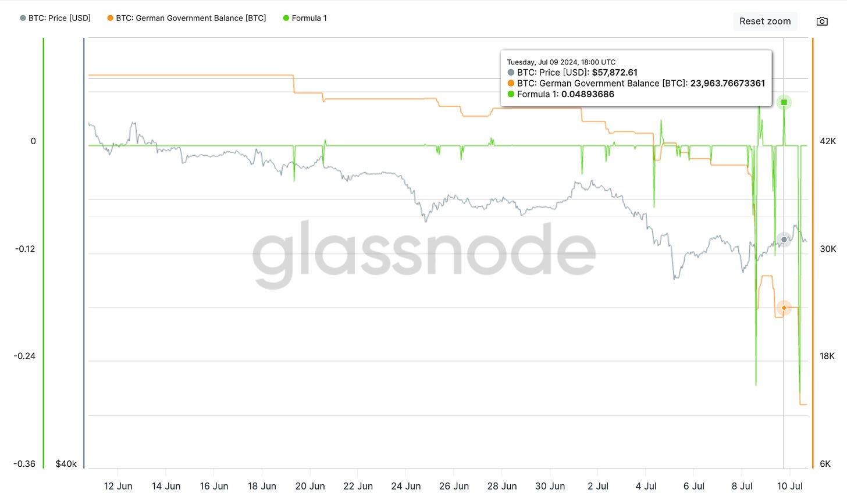Click the orange diamond balance marker
Viewport: 847px width, 504px height.
[784, 308]
